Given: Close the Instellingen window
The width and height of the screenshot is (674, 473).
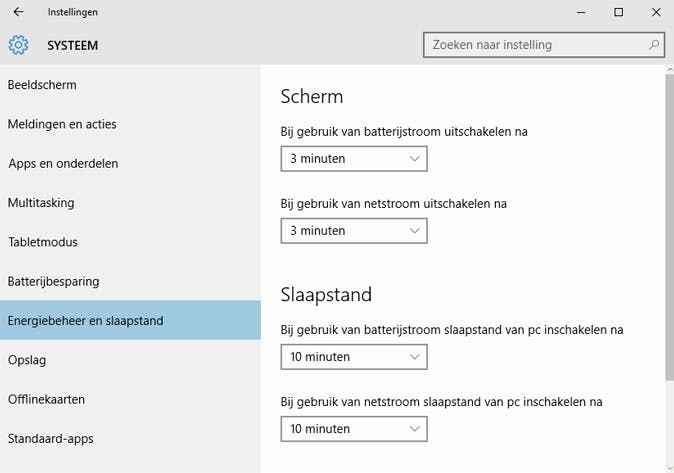Looking at the screenshot, I should click(655, 12).
